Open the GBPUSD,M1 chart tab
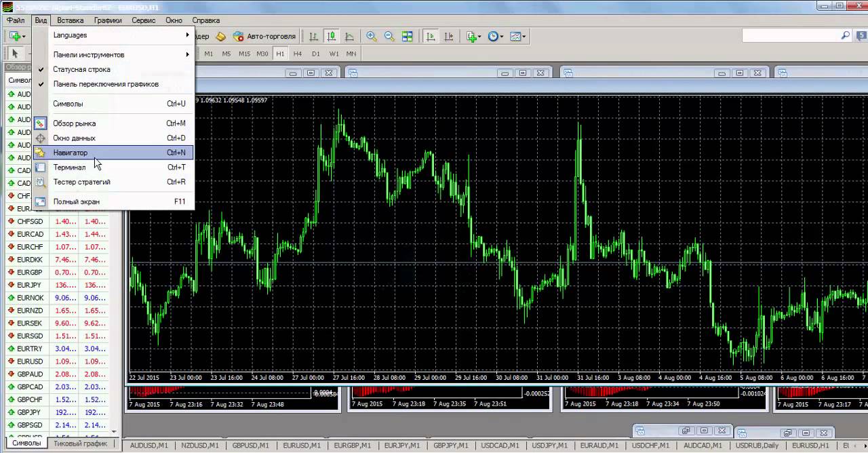This screenshot has width=868, height=453. [251, 446]
